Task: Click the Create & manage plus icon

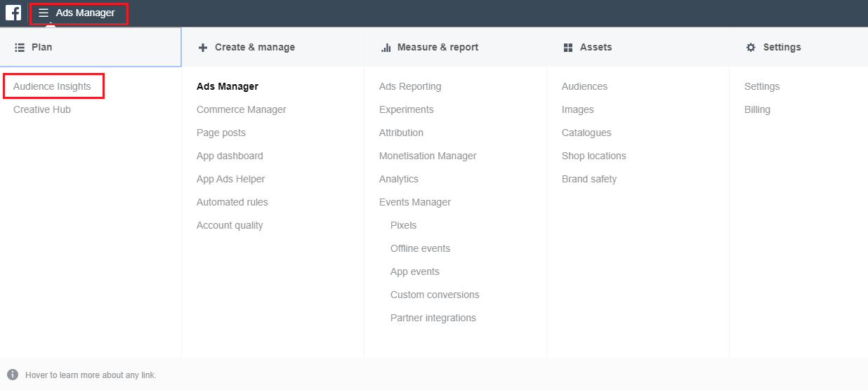Action: click(x=203, y=47)
